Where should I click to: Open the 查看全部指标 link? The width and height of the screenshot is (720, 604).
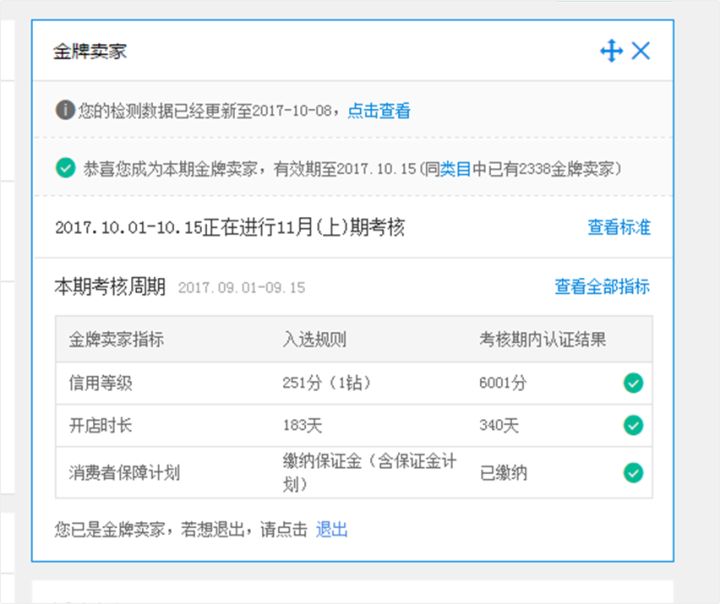[602, 287]
